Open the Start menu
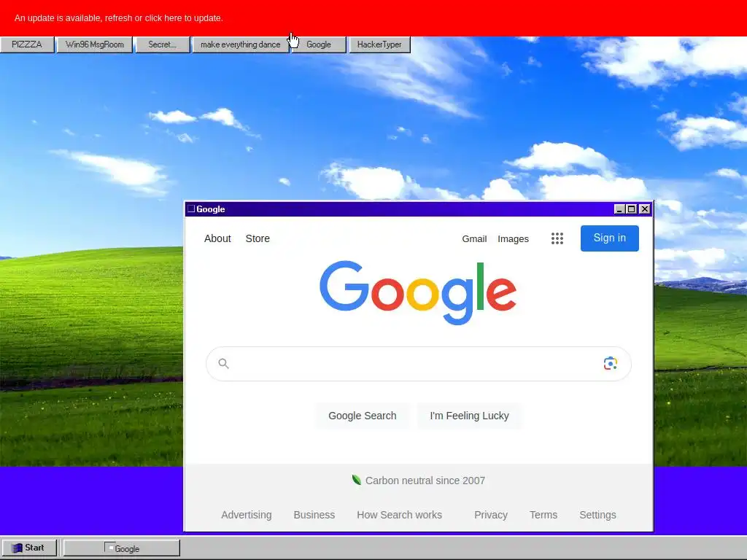The image size is (747, 560). click(x=29, y=548)
